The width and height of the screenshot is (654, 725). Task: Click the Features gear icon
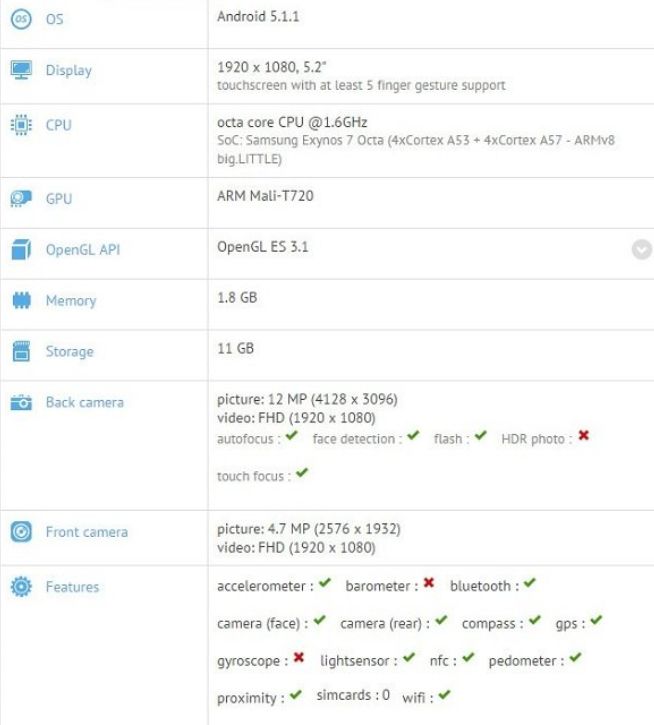click(x=21, y=587)
